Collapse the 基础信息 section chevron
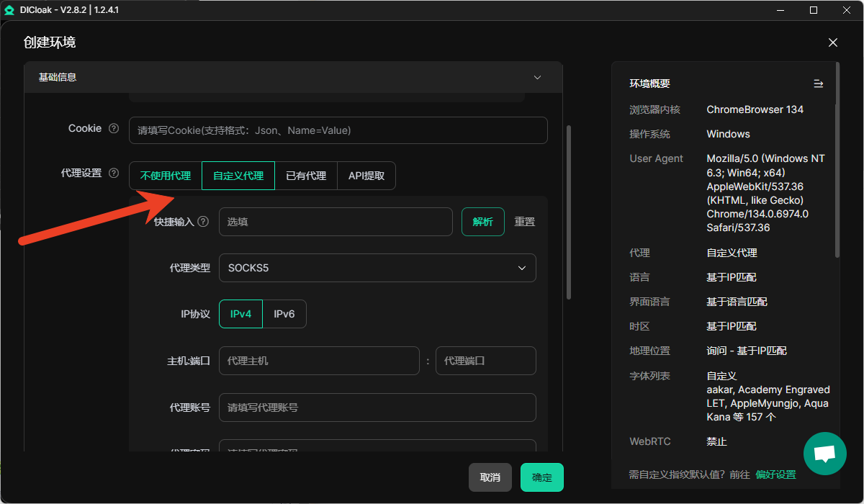The image size is (864, 504). click(x=537, y=77)
